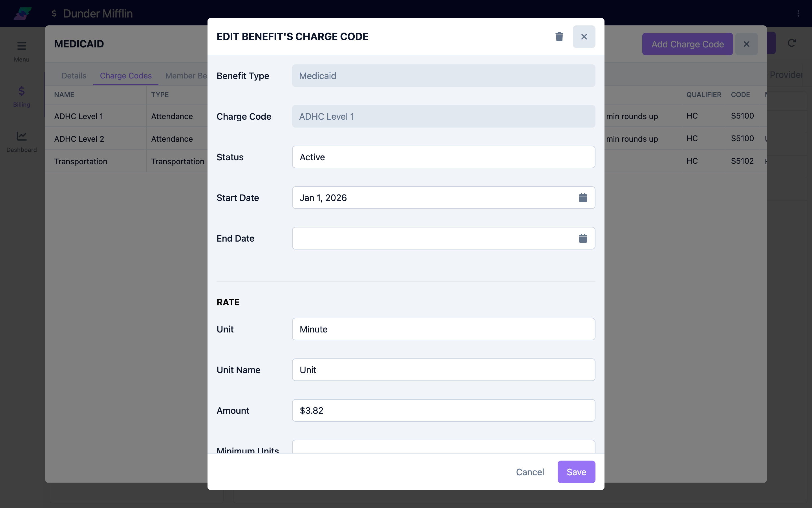Open Dashboard from sidebar
The image size is (812, 508).
[x=21, y=141]
